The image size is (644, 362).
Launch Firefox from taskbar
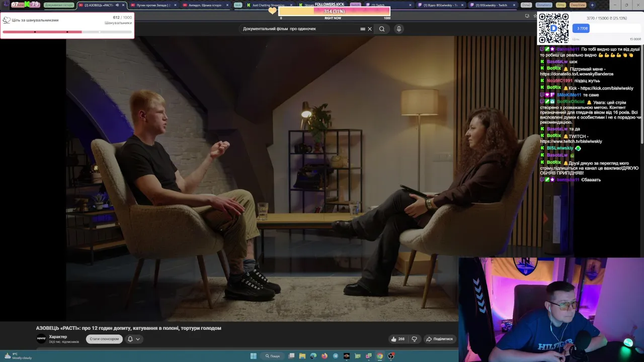tap(325, 356)
